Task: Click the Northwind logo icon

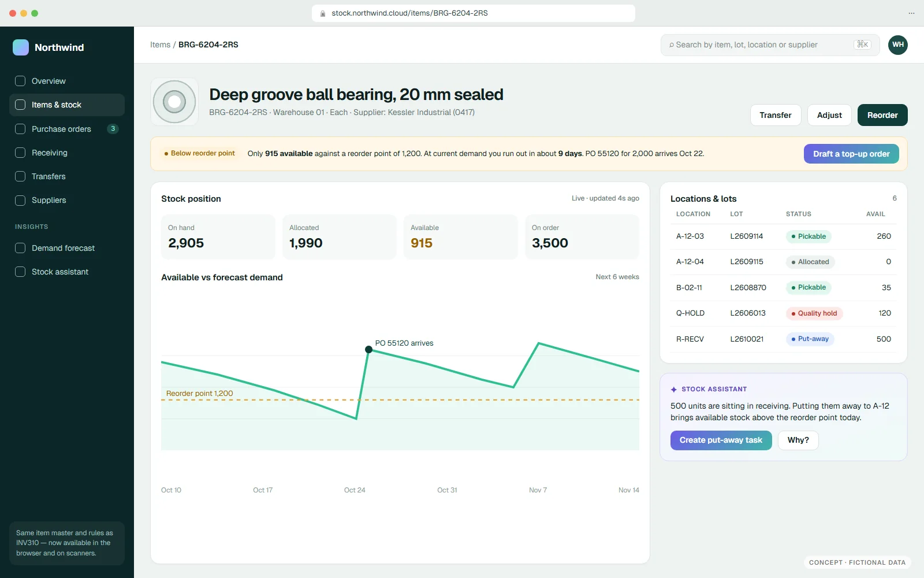Action: pyautogui.click(x=21, y=47)
